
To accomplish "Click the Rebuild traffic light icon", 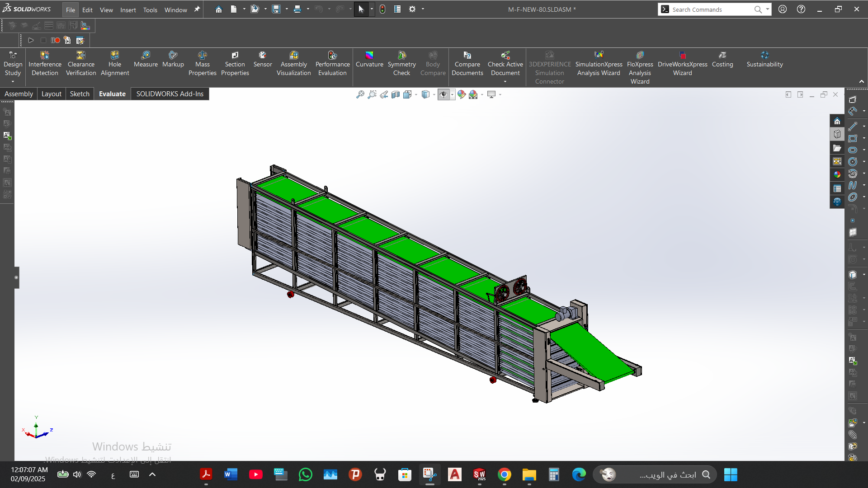I will click(382, 9).
